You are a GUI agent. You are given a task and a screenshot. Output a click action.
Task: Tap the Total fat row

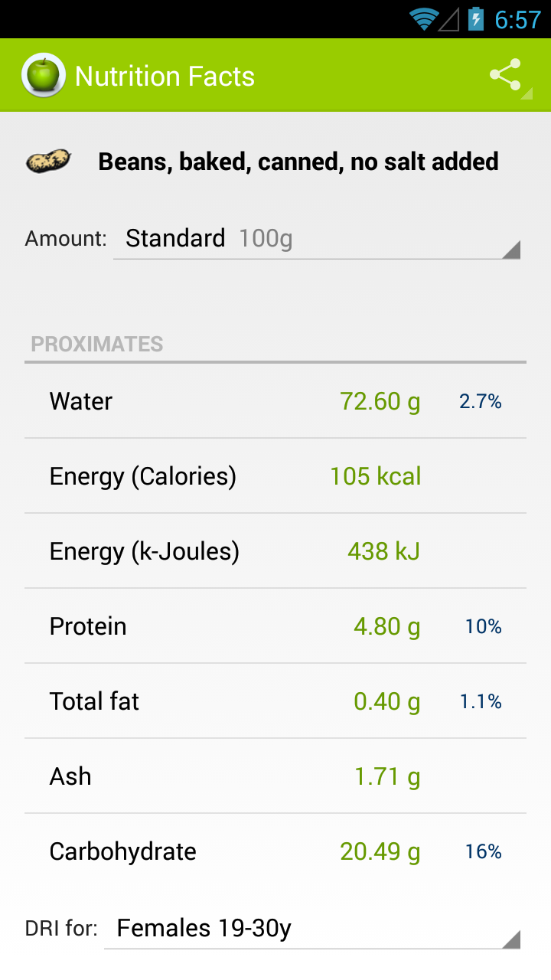coord(275,701)
